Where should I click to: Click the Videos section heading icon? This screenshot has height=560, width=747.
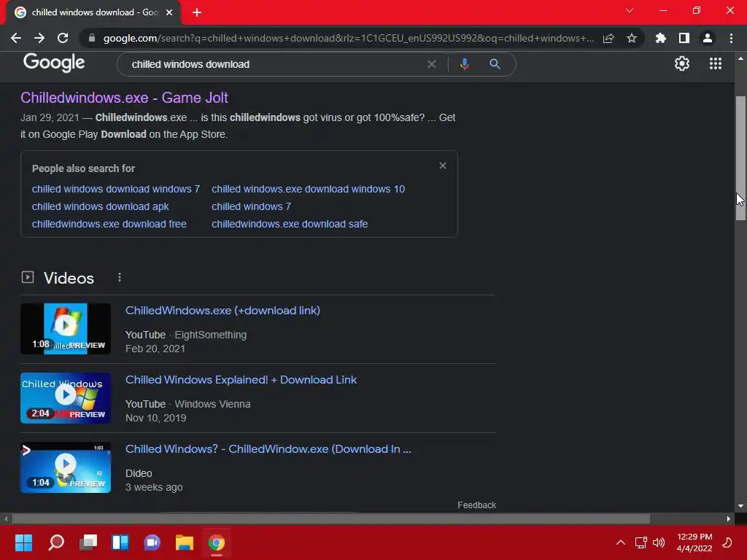pyautogui.click(x=28, y=277)
